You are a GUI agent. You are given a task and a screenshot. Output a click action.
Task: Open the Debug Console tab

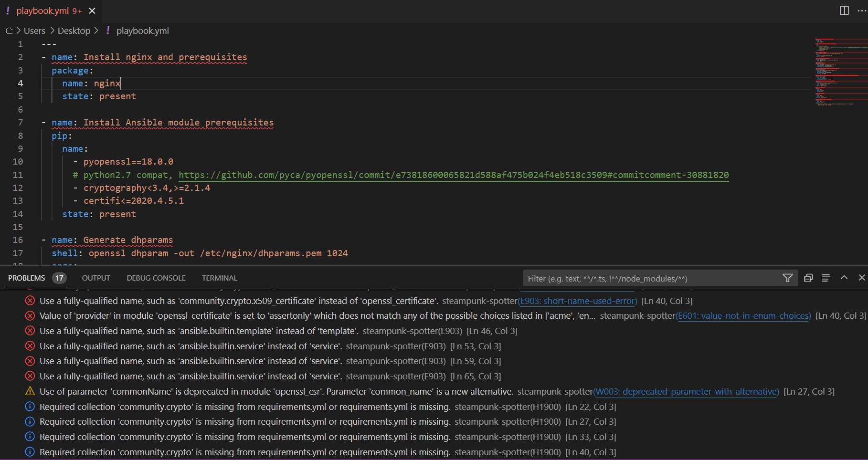[x=156, y=278]
